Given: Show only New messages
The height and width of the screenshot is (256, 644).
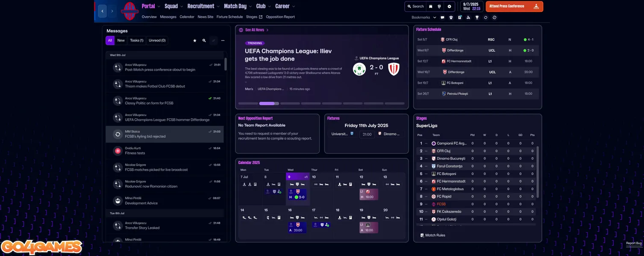Looking at the screenshot, I should pyautogui.click(x=121, y=41).
